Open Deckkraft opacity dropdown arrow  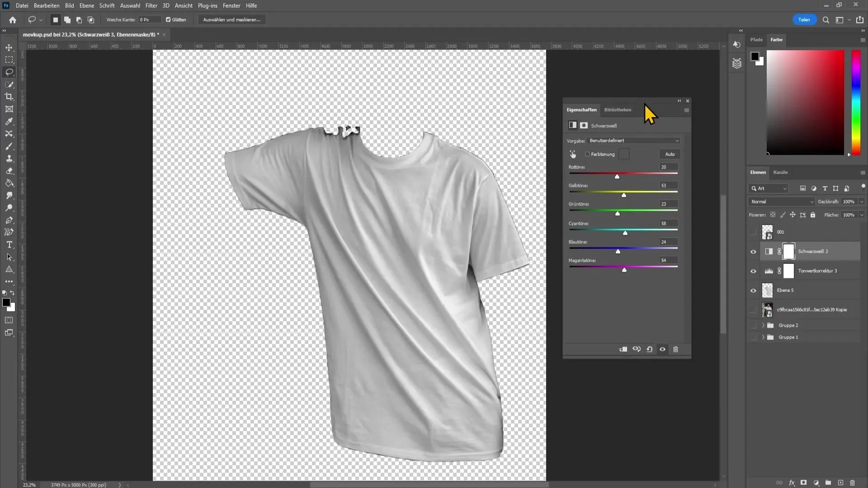(x=862, y=202)
